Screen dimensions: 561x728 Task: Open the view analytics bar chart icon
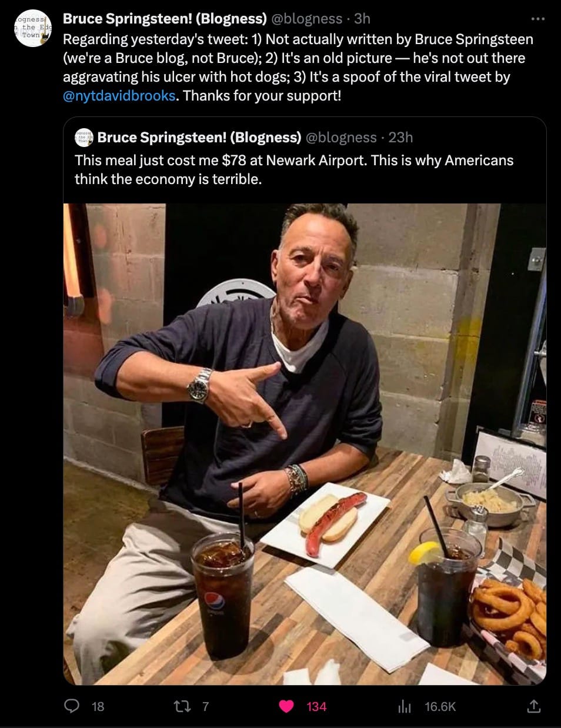tap(405, 706)
